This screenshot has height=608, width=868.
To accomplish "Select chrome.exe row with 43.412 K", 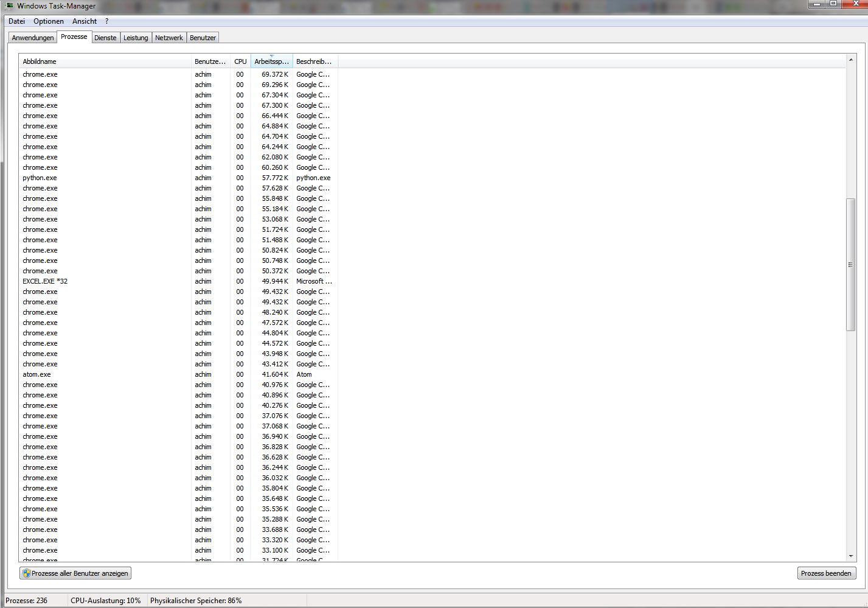I will 178,364.
